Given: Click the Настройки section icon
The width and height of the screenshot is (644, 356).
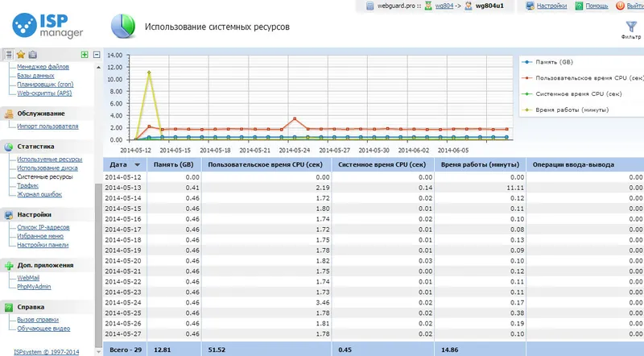Looking at the screenshot, I should coord(9,215).
